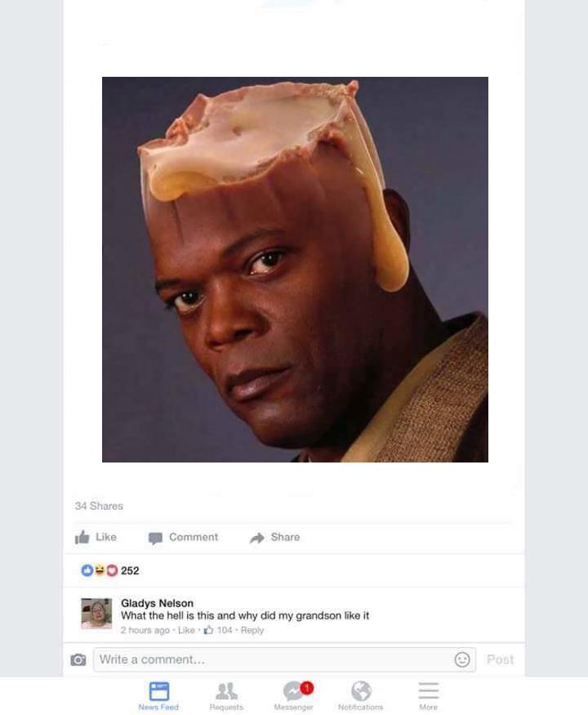Click the Post button

click(x=500, y=659)
